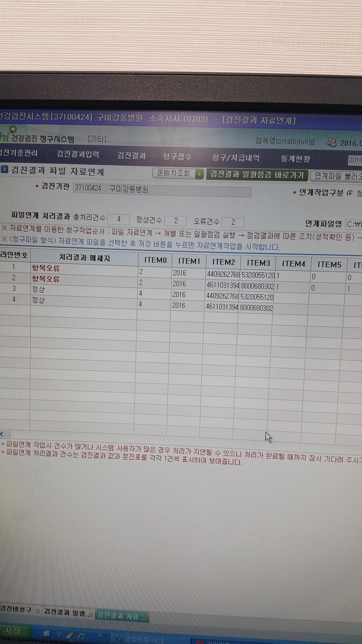Screen dimensions: 362x644
Task: Click the green arrow next to 온배치조회
Action: pos(199,174)
